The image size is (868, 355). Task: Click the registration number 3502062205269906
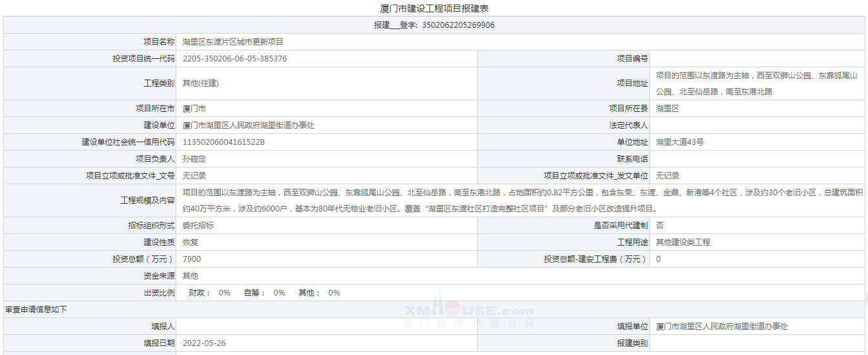click(x=458, y=25)
